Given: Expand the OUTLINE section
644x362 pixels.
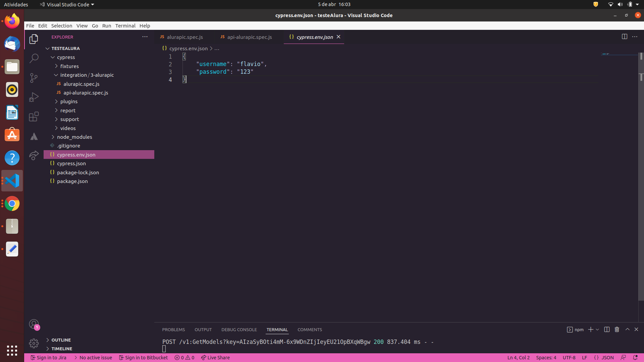Looking at the screenshot, I should coord(99,340).
